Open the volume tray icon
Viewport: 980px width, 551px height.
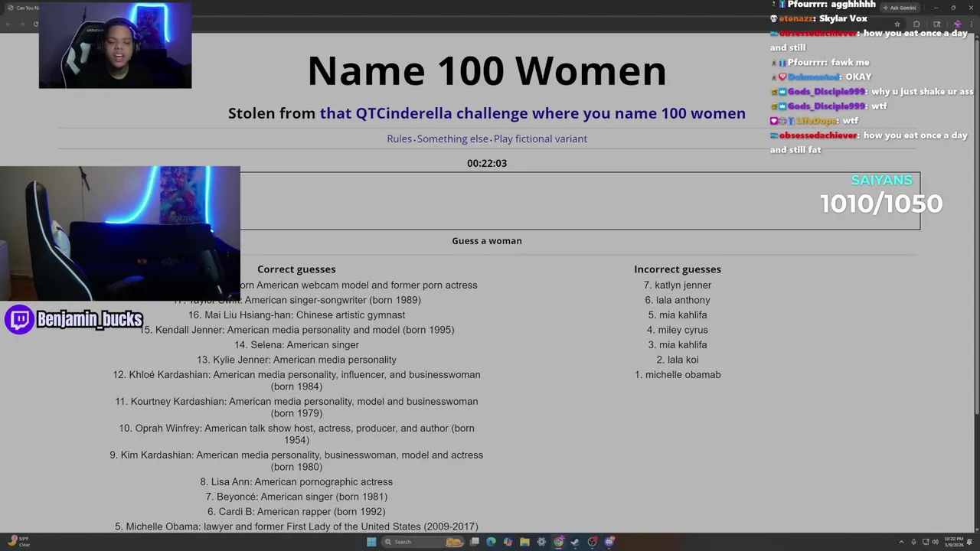[934, 542]
